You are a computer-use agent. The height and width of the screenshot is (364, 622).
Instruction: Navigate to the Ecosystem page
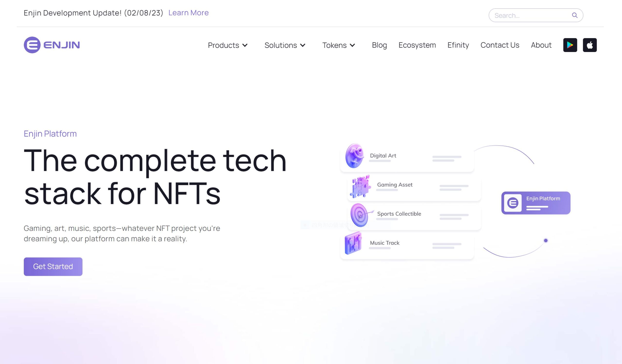[417, 45]
